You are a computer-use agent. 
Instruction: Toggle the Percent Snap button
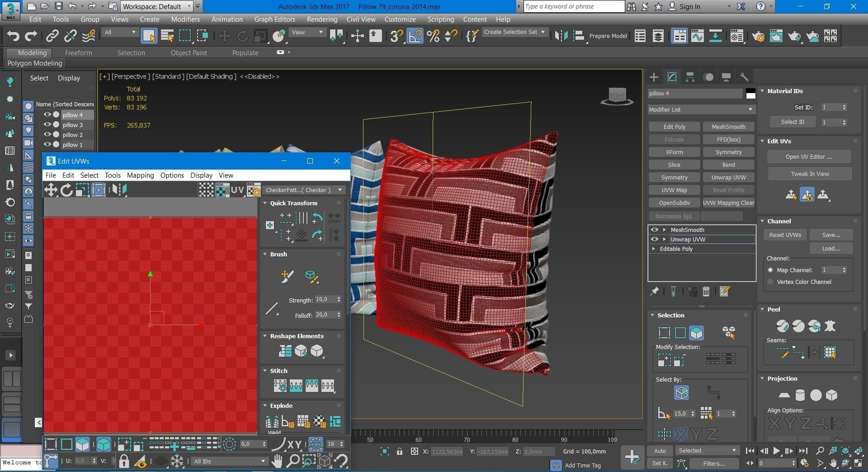pyautogui.click(x=433, y=36)
